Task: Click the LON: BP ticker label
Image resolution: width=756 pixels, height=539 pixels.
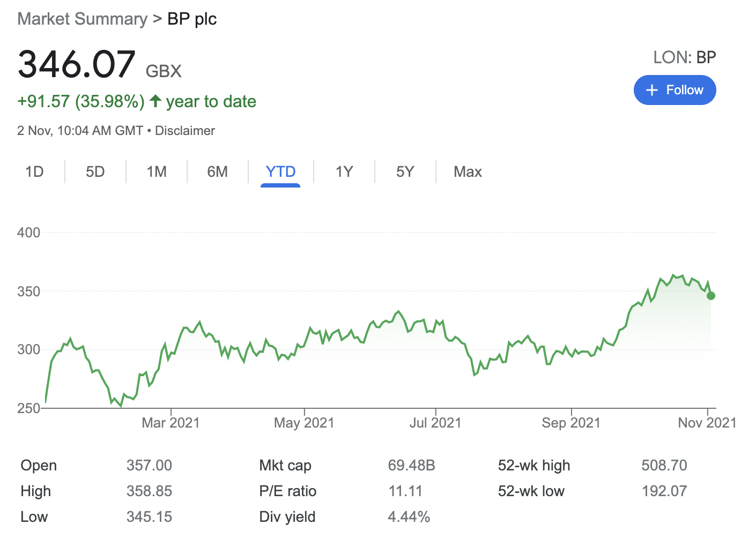Action: [x=684, y=57]
